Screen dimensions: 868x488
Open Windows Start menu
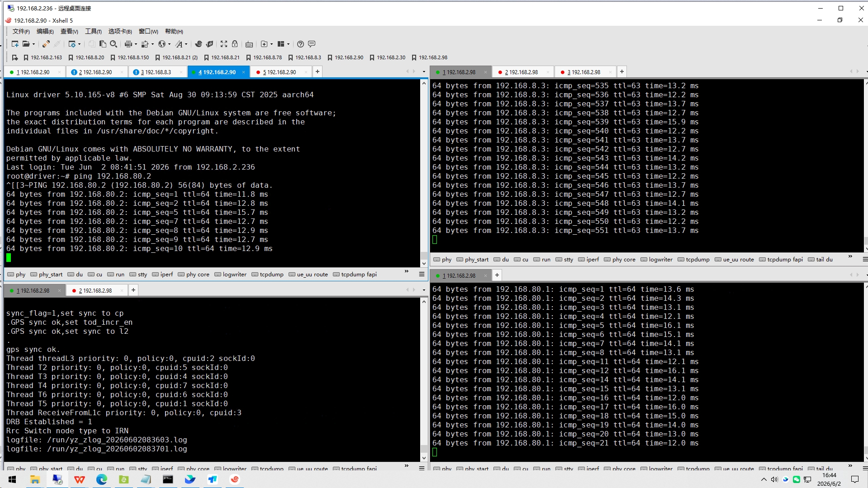click(12, 479)
